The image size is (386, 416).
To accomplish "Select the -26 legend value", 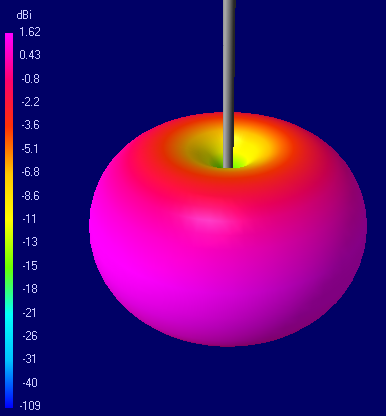I will (x=30, y=336).
